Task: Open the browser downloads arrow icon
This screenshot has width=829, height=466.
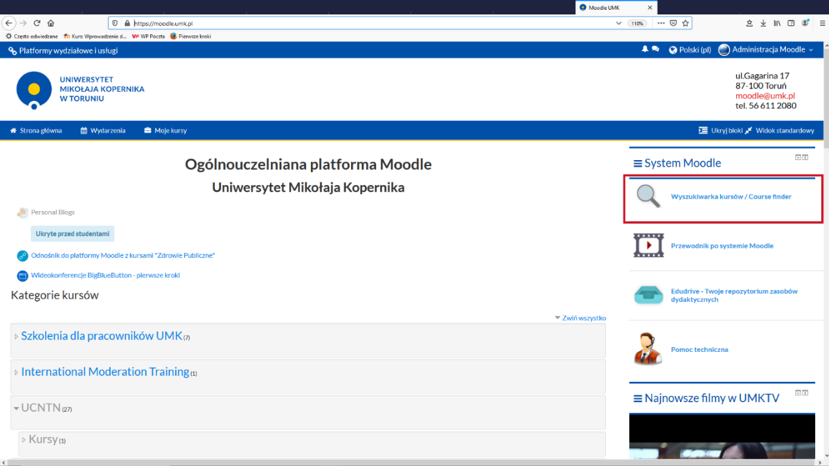Action: 763,23
